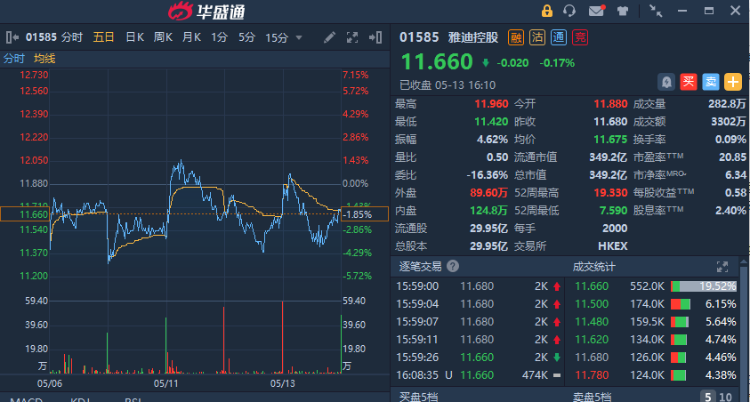The image size is (750, 402).
Task: Select the pencil drawing tool
Action: [330, 37]
